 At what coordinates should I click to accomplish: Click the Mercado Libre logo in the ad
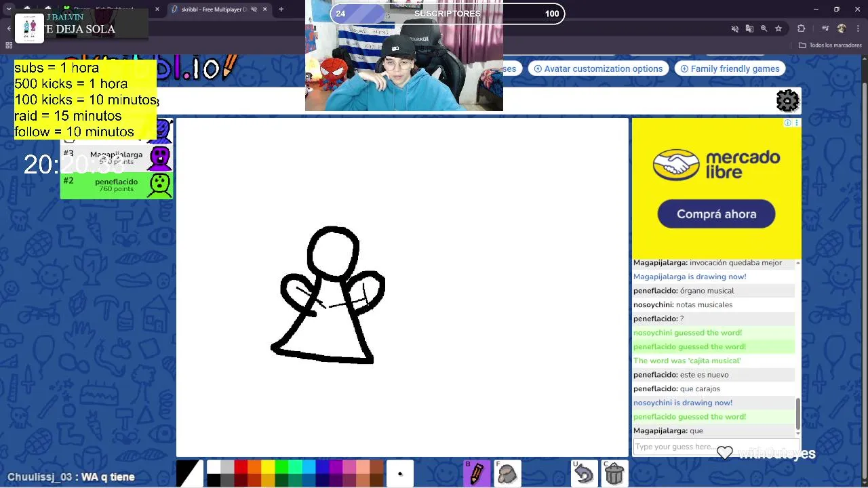click(x=716, y=165)
